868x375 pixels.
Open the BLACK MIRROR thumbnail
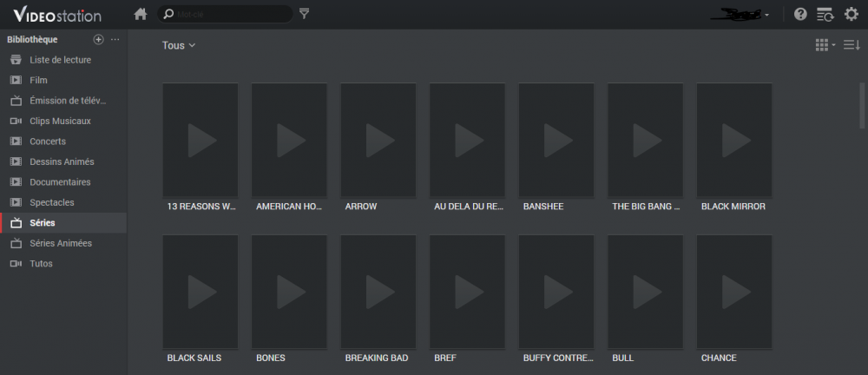pos(734,140)
